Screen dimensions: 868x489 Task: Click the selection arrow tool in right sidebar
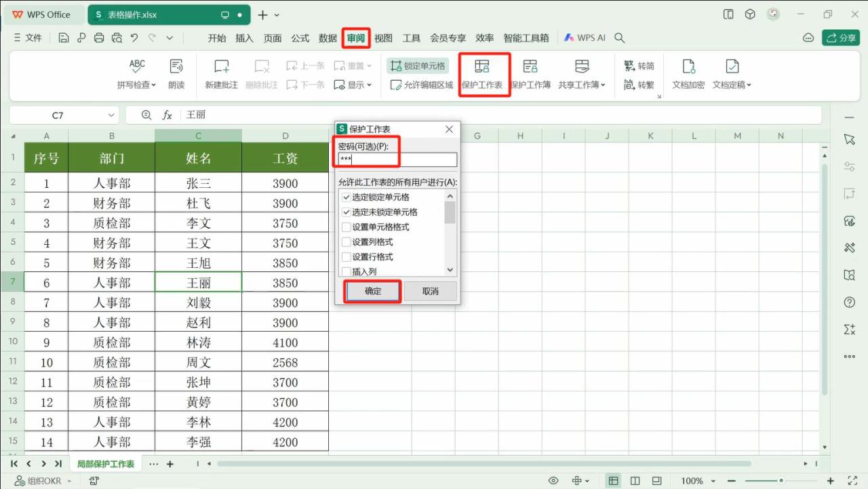pos(849,139)
